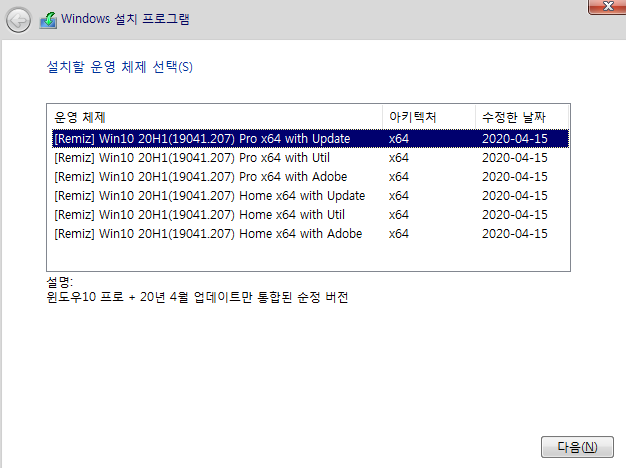Select Pro x64 with Util entry
626x468 pixels.
[x=310, y=158]
